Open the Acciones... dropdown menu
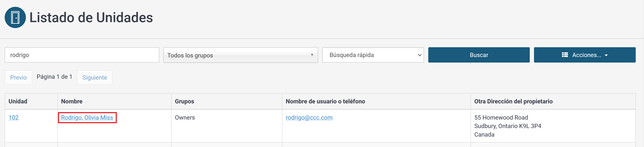Image resolution: width=644 pixels, height=147 pixels. pos(585,55)
